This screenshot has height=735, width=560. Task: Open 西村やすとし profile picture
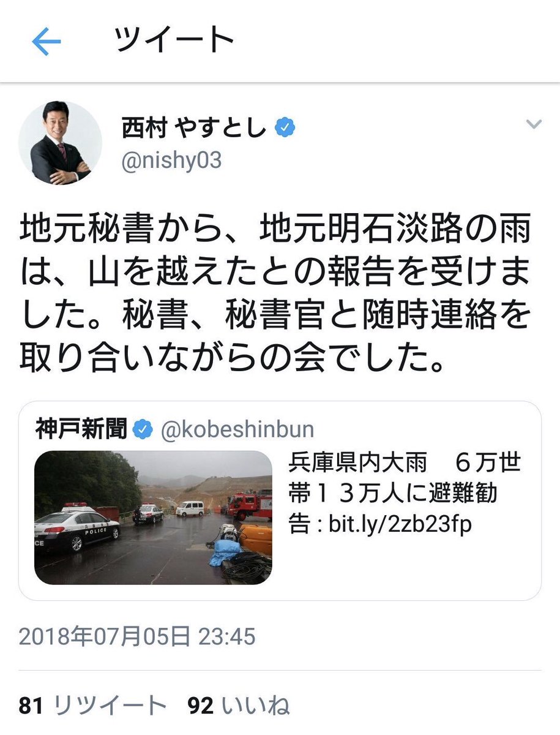point(60,143)
